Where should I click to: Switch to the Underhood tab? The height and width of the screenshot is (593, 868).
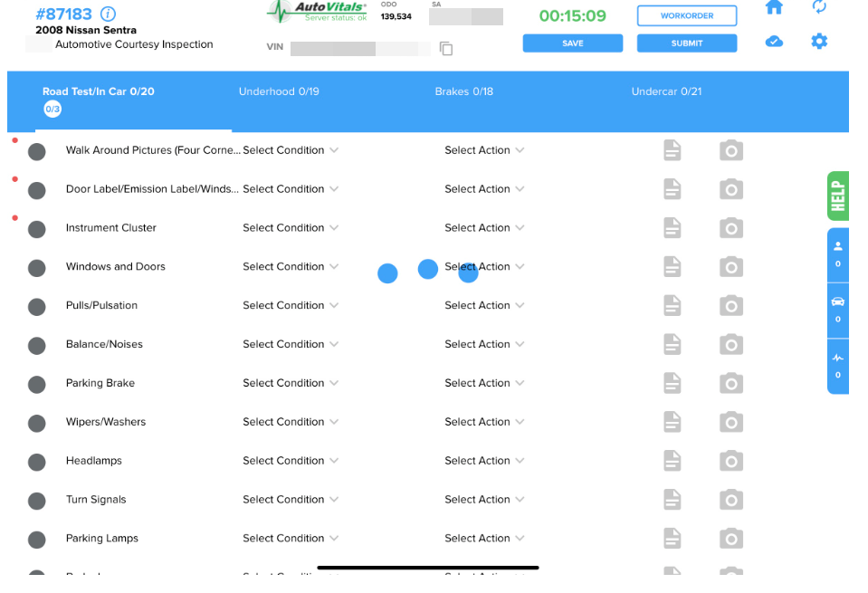280,91
